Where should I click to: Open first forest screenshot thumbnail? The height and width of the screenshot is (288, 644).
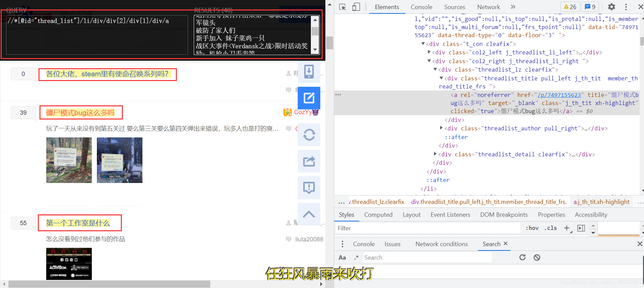point(69,160)
